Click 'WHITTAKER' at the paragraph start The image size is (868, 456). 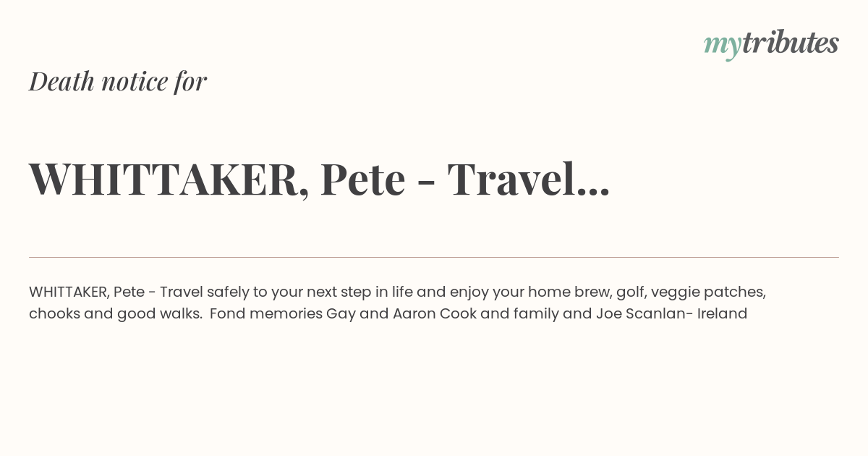[x=69, y=292]
